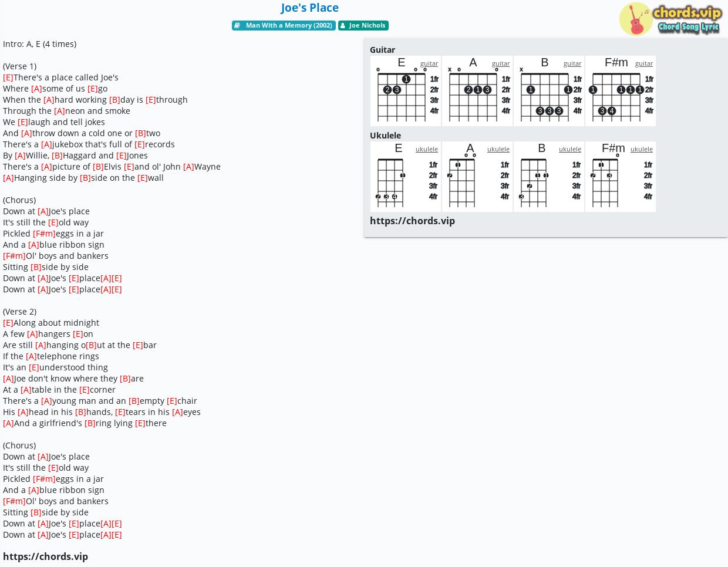Click the 'Intro: A, E (4 times)' line
The width and height of the screenshot is (728, 567).
click(x=39, y=44)
